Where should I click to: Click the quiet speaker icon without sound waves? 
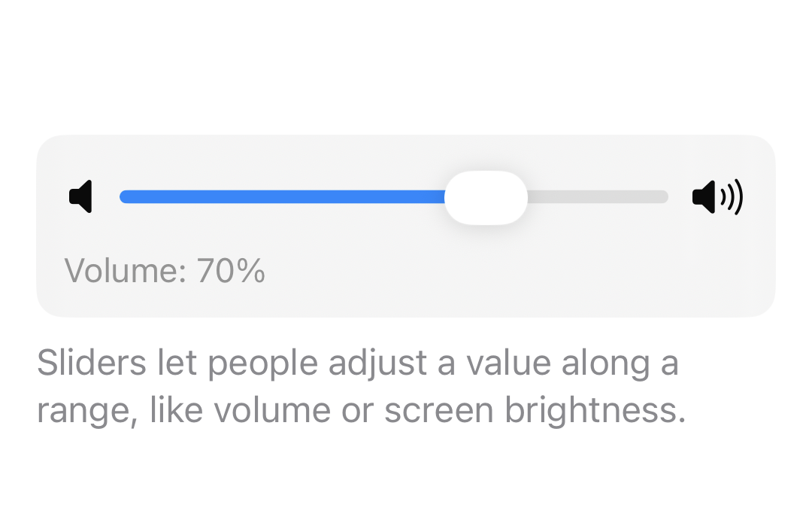(80, 196)
